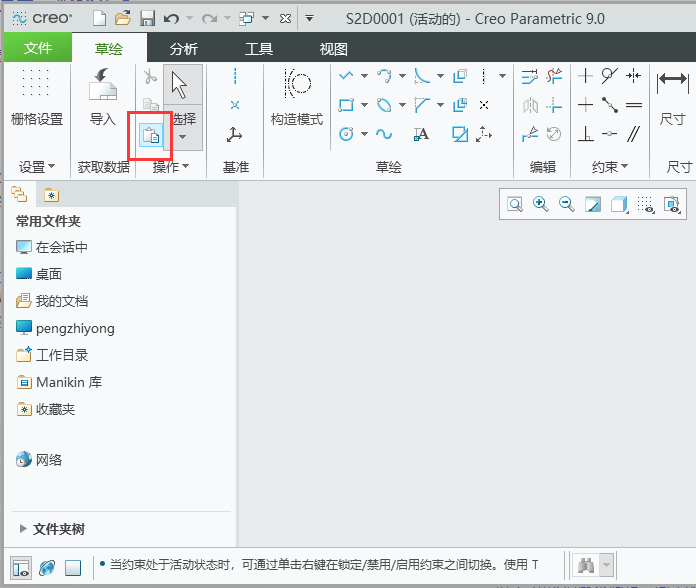Click Refit in the graphics toolbar
Viewport: 696px width, 588px height.
coord(515,205)
